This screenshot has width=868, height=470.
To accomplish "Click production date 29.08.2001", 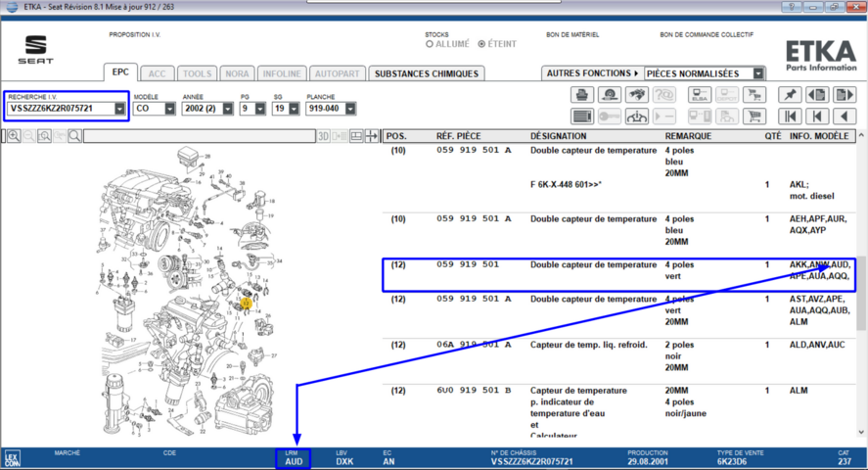I will point(647,462).
